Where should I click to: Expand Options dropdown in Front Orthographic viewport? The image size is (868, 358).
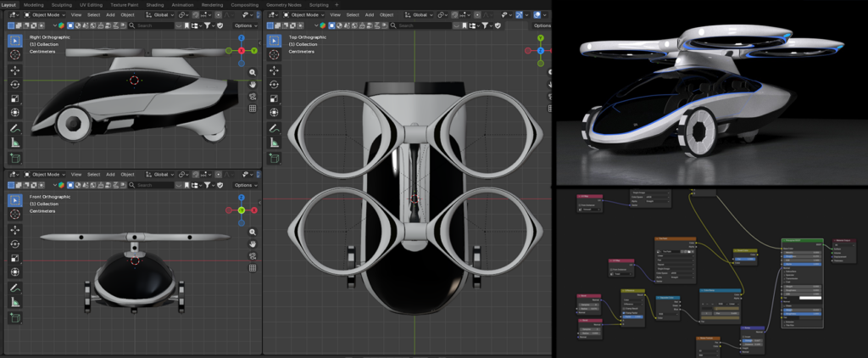click(x=245, y=185)
